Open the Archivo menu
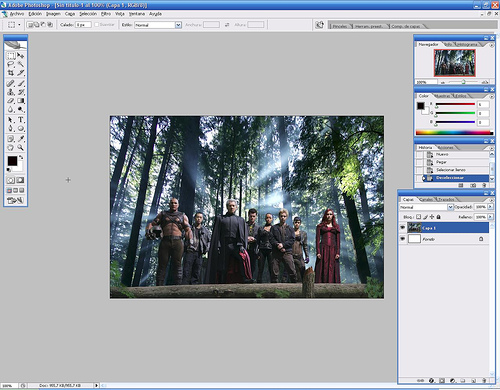This screenshot has height=390, width=500. 17,14
